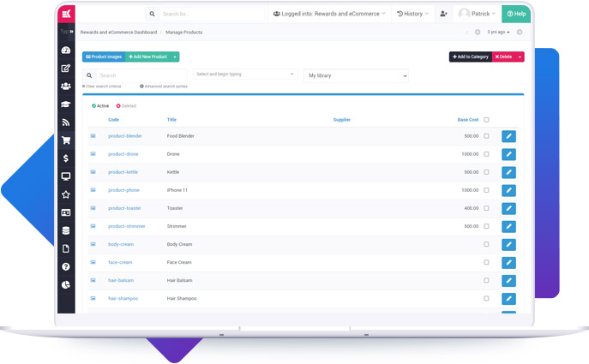Open the My library dropdown
This screenshot has width=589, height=364.
pos(356,75)
